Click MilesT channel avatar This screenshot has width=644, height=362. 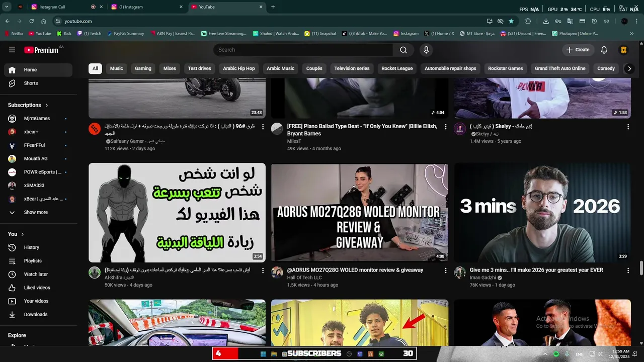pos(277,129)
